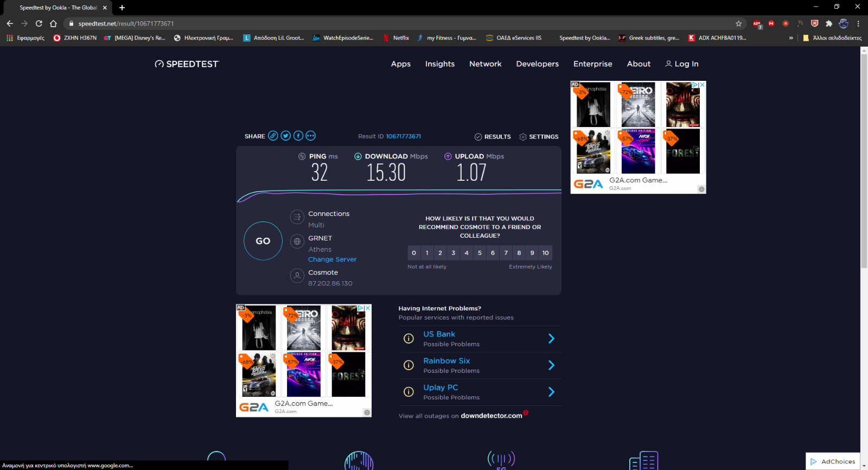Click the share link icon
This screenshot has height=470, width=868.
point(273,136)
